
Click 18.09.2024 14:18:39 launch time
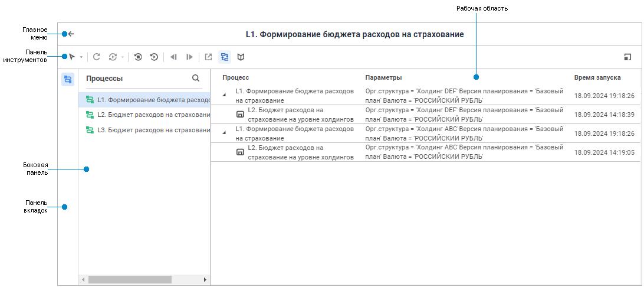click(604, 115)
